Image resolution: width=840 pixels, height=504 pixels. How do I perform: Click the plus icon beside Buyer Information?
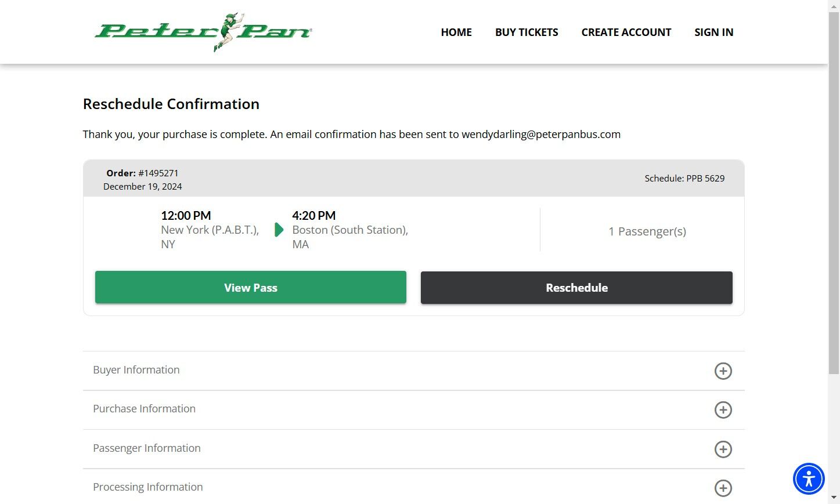tap(723, 371)
